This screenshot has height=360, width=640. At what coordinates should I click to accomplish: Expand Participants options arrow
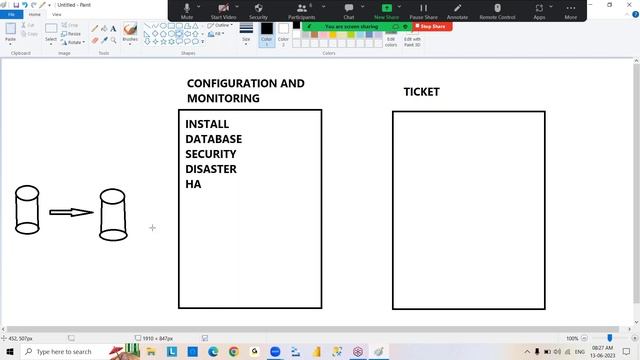tap(323, 7)
